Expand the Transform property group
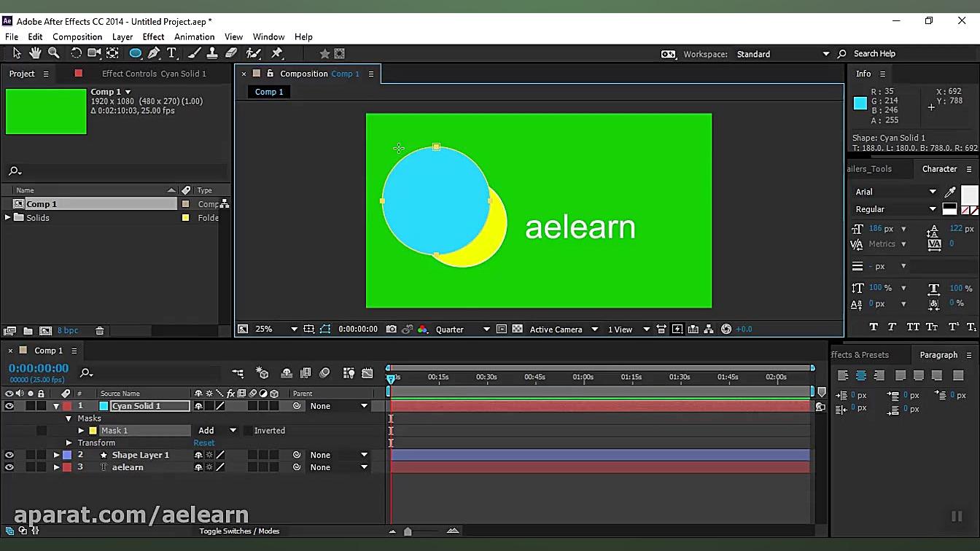This screenshot has width=980, height=551. (x=69, y=443)
